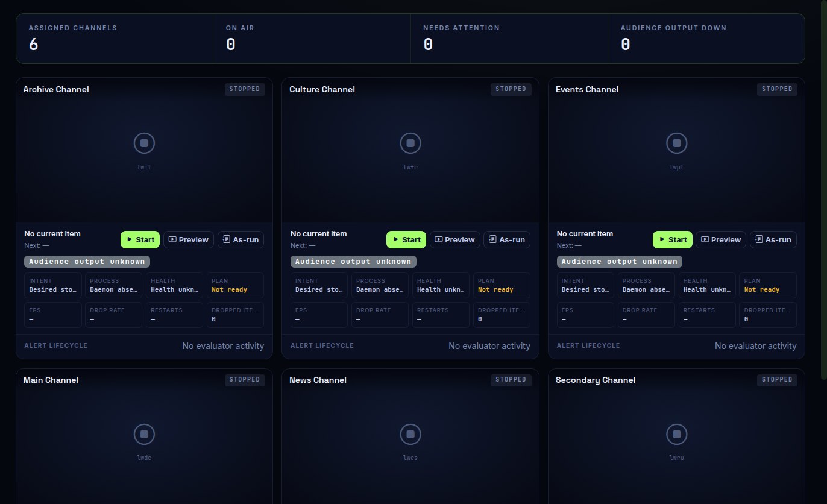Open the As-run log for Archive Channel
827x504 pixels.
tap(241, 239)
